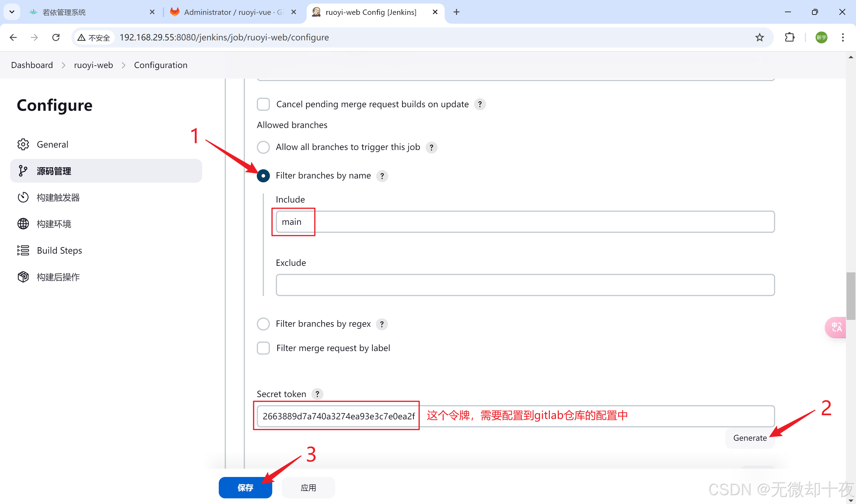Viewport: 856px width, 504px height.
Task: Open help icon next to Secret token
Action: coord(317,394)
